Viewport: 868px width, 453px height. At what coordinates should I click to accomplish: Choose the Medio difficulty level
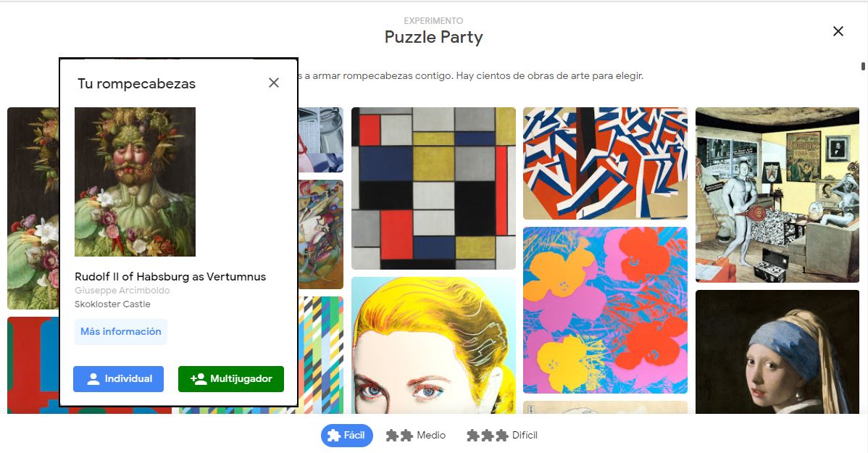pos(416,436)
